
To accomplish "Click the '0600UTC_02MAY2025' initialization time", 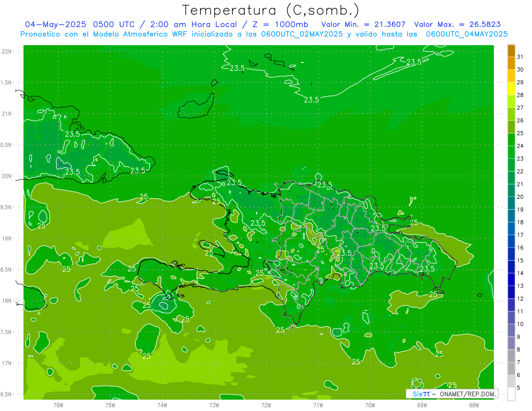I will pos(302,34).
